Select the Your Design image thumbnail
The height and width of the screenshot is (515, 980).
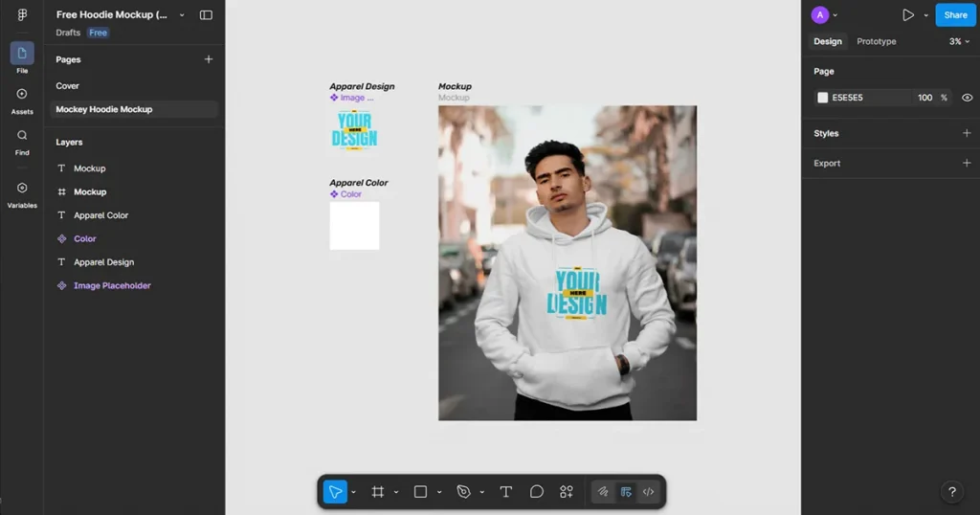coord(354,130)
